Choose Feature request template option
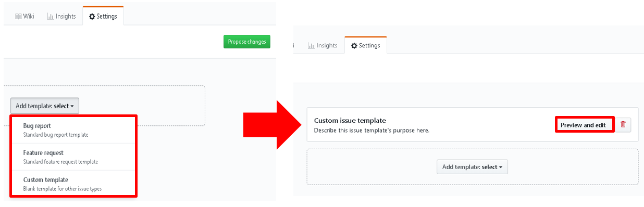Viewport: 644px width, 207px height. point(72,157)
